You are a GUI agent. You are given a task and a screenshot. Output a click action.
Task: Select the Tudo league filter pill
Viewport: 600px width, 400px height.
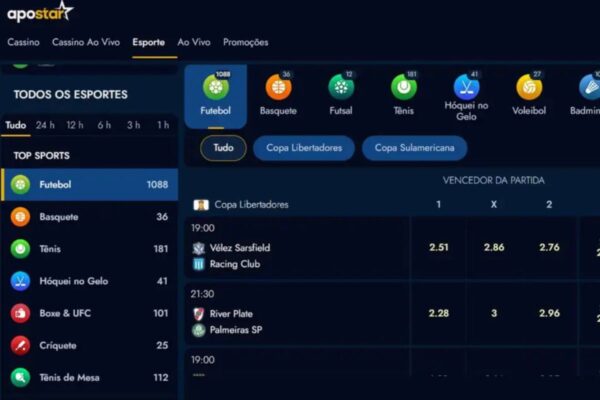tap(223, 148)
